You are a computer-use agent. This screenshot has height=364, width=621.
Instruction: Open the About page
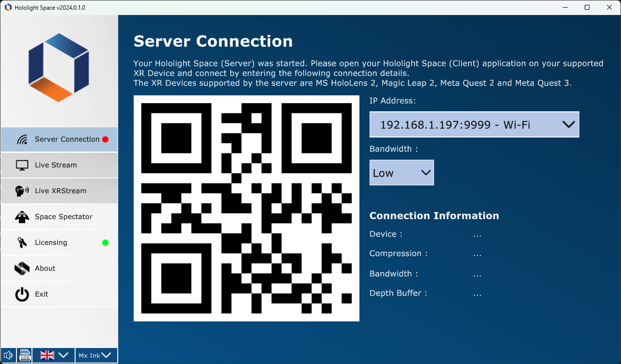pos(59,268)
